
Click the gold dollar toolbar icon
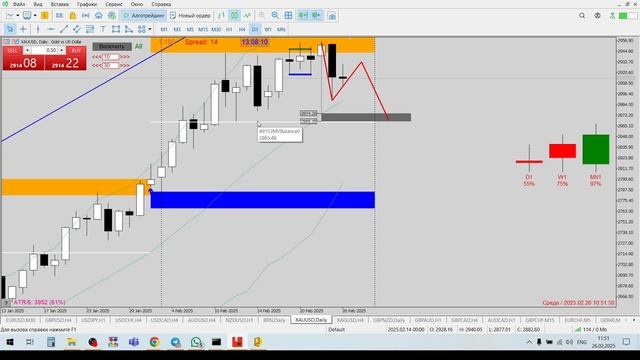click(x=44, y=16)
